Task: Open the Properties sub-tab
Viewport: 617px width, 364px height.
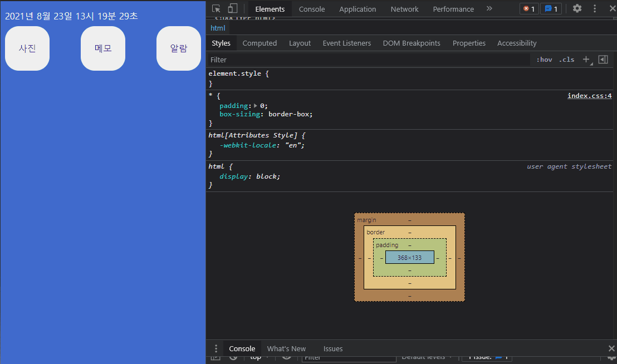Action: coord(469,43)
